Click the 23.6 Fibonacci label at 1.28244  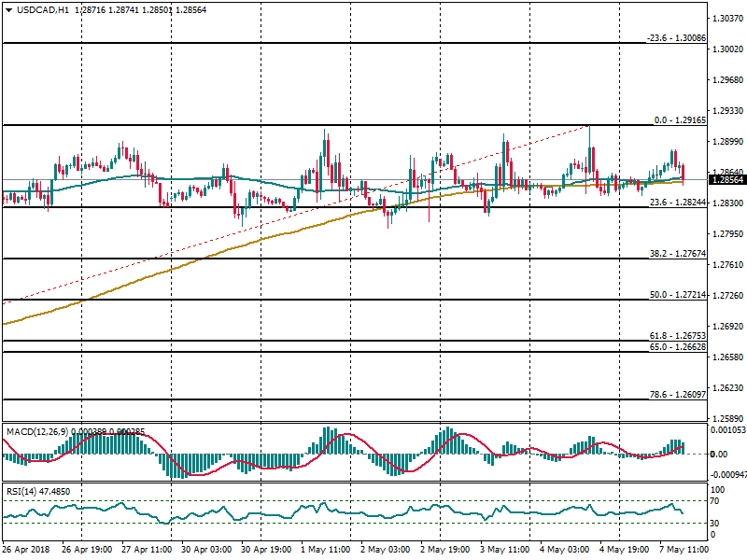(676, 203)
